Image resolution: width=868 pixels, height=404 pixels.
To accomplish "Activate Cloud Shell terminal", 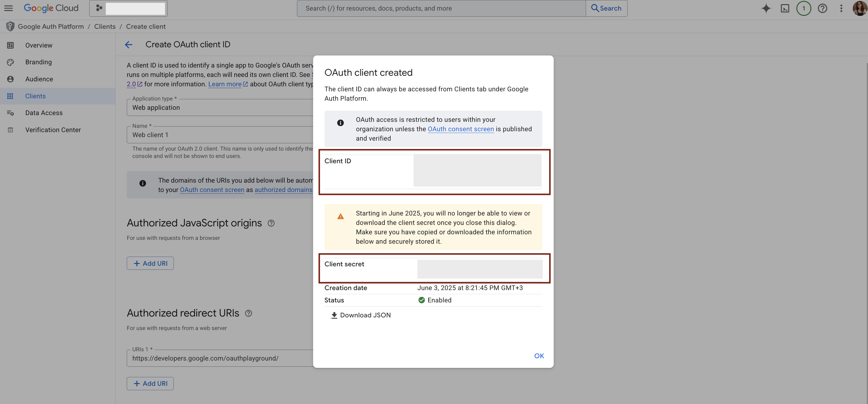I will click(x=785, y=8).
